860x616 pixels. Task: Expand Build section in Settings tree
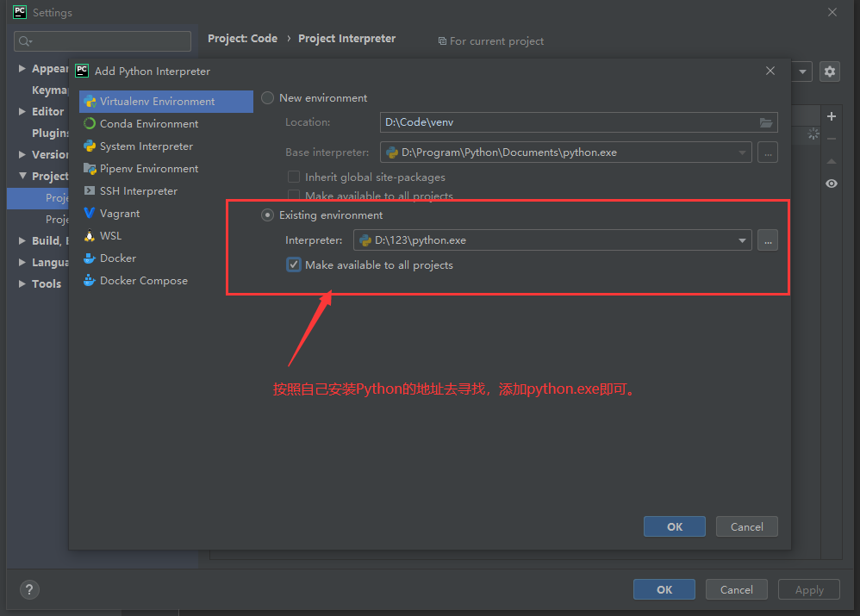22,241
